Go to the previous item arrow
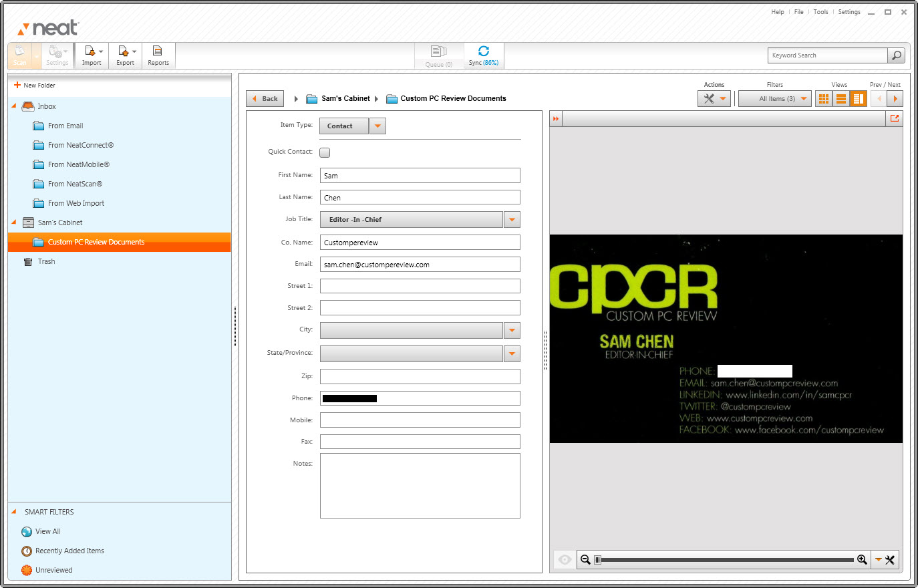 879,99
